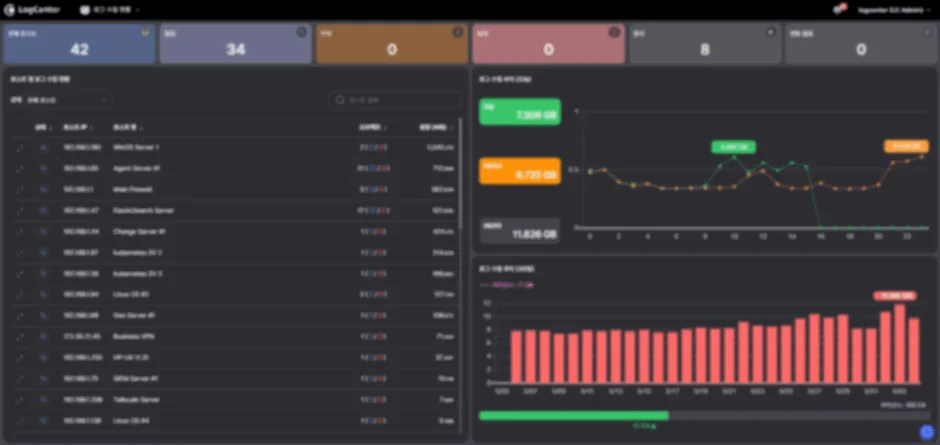
Task: Sort the table by the status column
Action: 43,127
